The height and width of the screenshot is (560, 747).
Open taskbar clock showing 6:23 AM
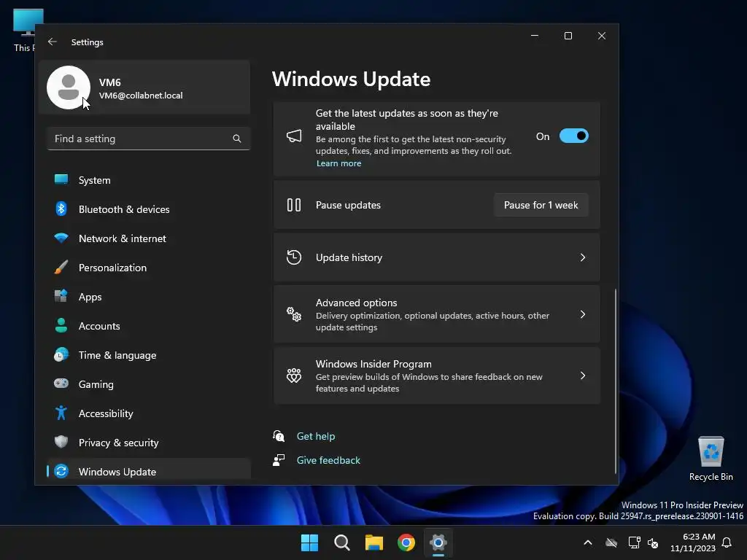tap(693, 542)
